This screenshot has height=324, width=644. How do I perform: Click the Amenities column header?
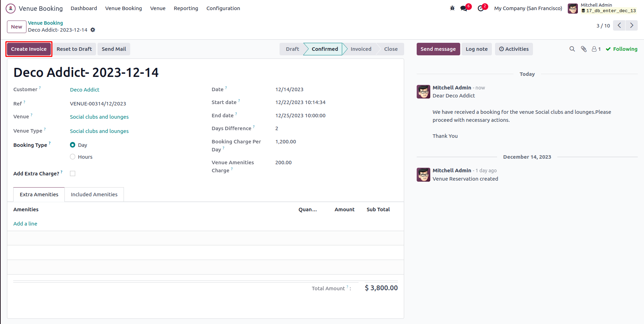[x=26, y=210]
